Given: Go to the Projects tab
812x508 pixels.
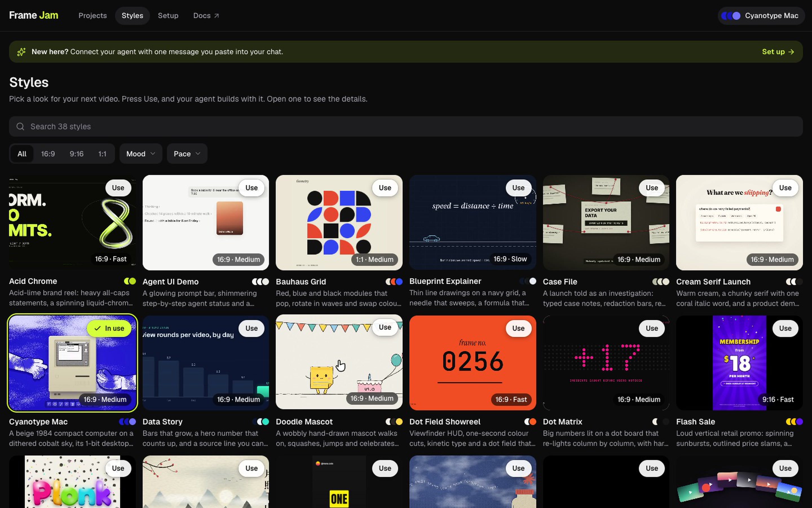Looking at the screenshot, I should pos(92,16).
